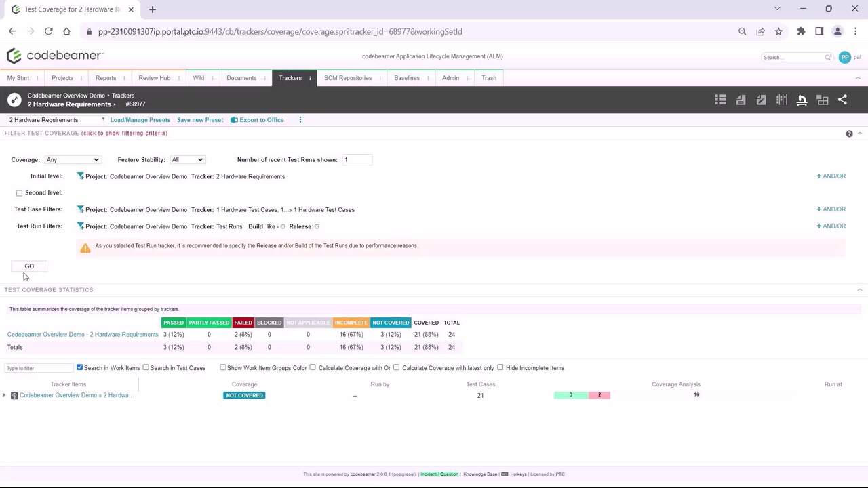
Task: Click Load/Manage Presets link
Action: coord(140,120)
